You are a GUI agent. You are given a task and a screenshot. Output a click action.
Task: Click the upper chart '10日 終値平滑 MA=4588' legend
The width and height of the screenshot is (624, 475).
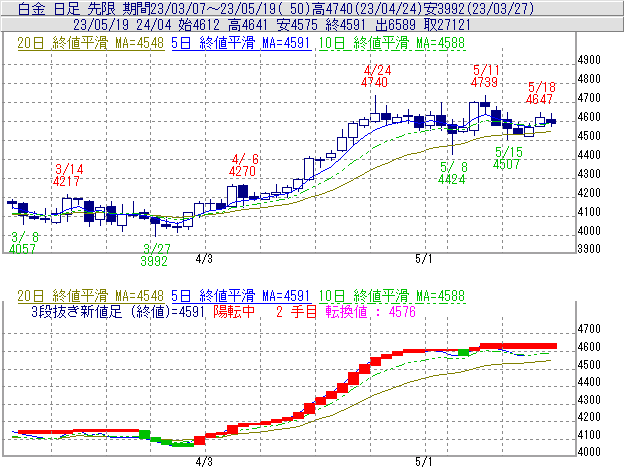392,43
